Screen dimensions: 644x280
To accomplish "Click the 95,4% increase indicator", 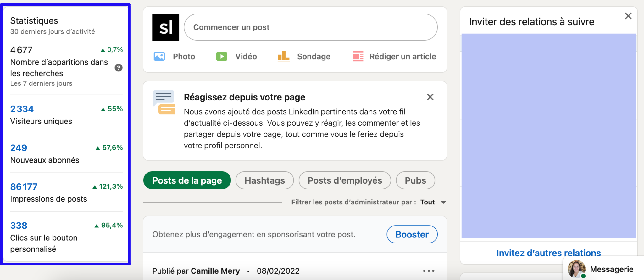I will [x=108, y=225].
